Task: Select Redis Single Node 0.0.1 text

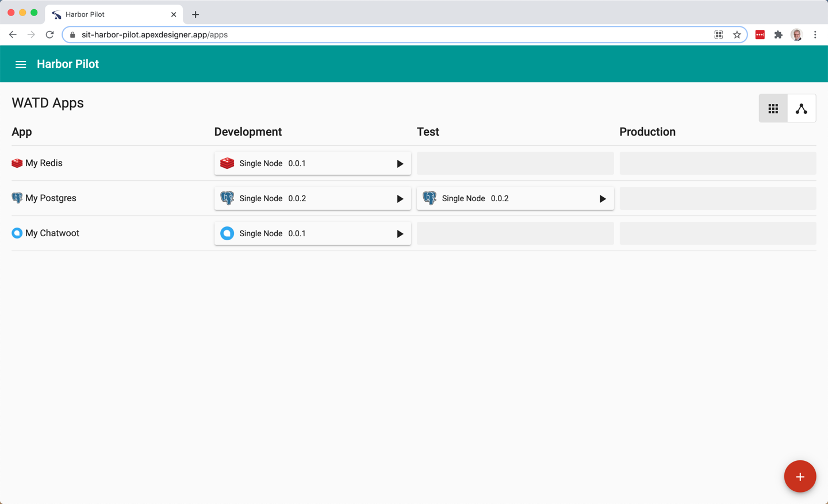Action: (273, 164)
